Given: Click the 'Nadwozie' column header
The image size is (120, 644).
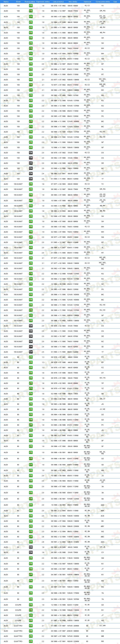Looking at the screenshot, I should pos(87,2).
